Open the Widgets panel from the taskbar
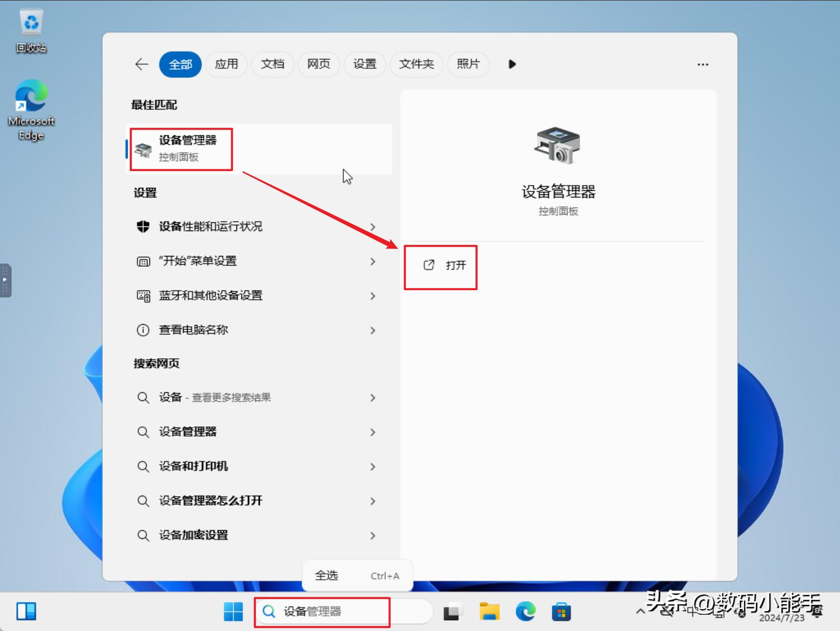 click(x=26, y=611)
